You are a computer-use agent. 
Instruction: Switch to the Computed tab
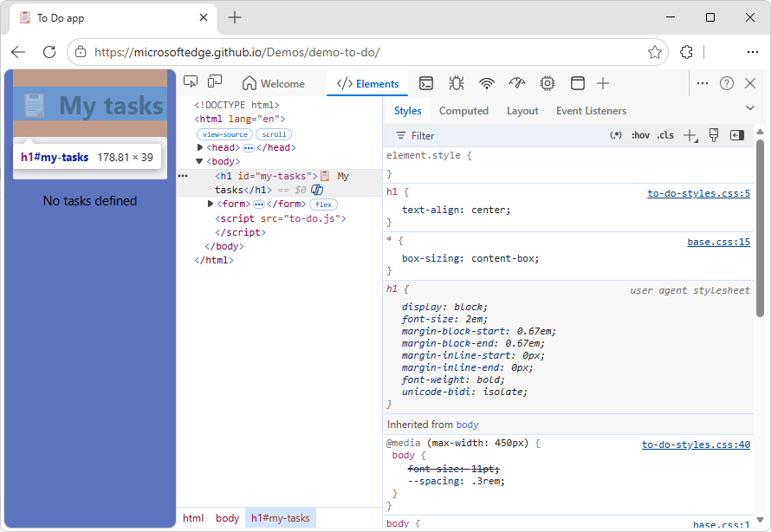(463, 111)
